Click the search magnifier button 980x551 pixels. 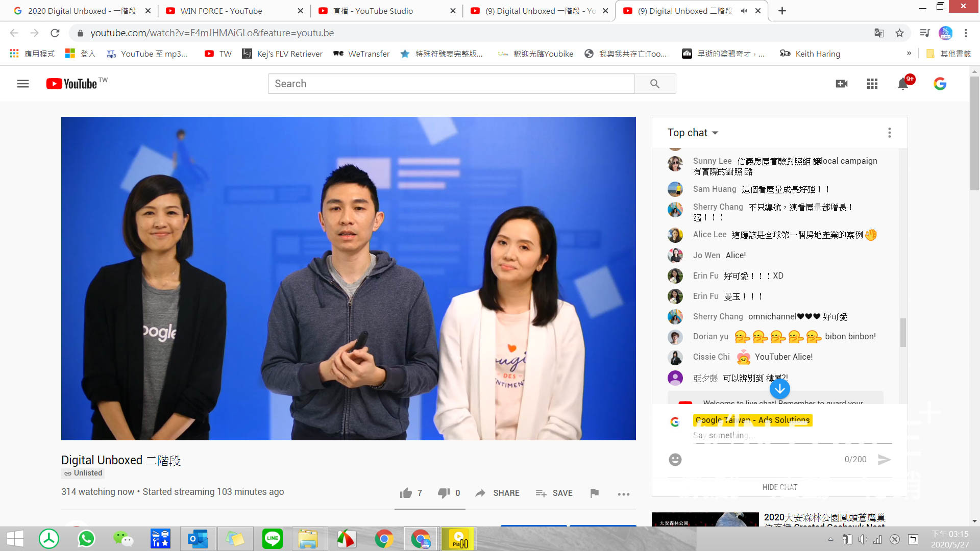pos(655,84)
